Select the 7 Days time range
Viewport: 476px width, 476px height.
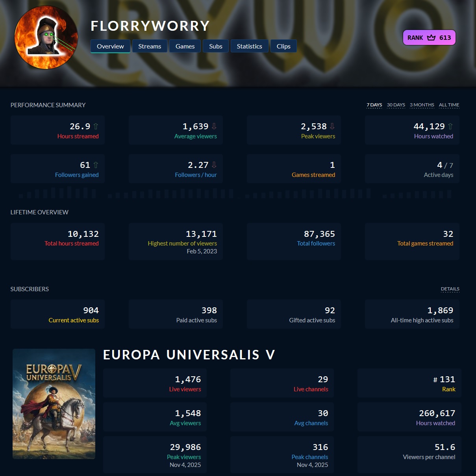coord(374,105)
